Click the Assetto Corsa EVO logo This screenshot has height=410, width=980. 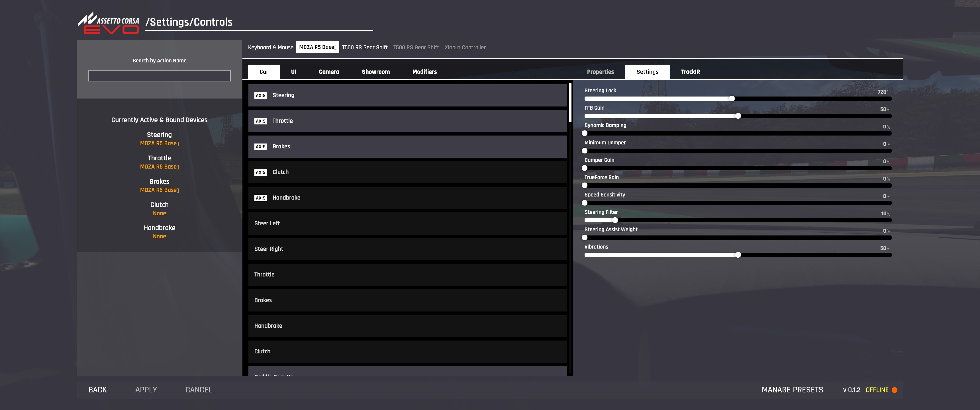click(x=109, y=23)
